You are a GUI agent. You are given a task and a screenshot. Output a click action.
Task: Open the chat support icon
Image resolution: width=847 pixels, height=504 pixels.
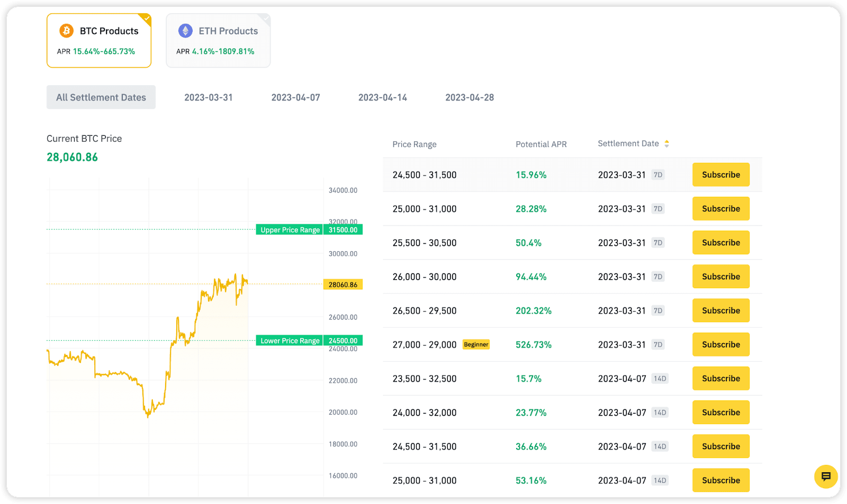825,476
